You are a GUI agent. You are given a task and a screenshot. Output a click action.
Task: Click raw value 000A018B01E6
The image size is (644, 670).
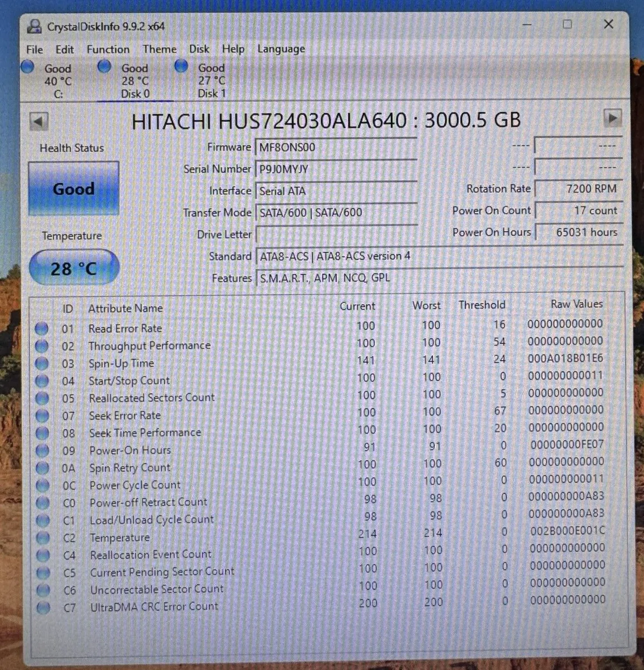[565, 358]
